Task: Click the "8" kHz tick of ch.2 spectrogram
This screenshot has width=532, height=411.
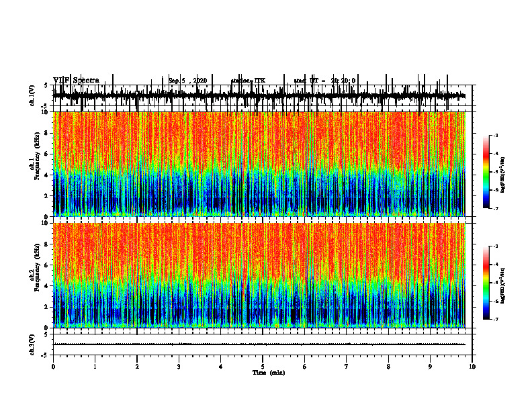Action: coord(47,244)
